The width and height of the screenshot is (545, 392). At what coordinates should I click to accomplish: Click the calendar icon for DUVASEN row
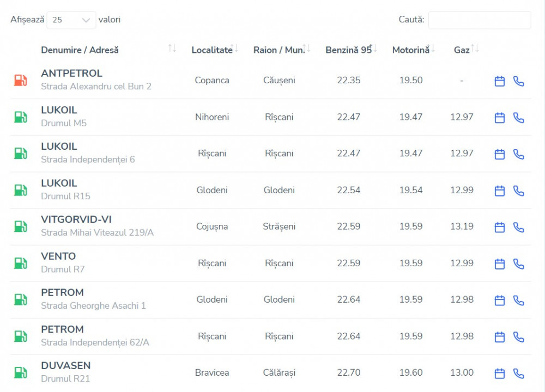pyautogui.click(x=499, y=373)
